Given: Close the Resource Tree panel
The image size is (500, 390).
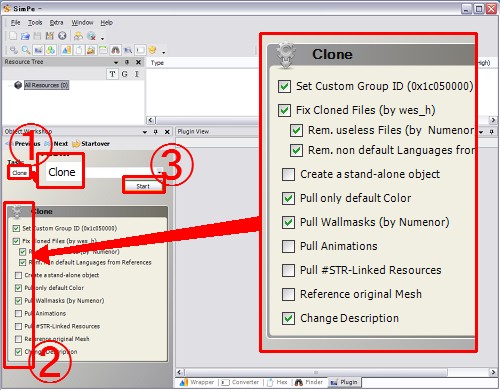Looking at the screenshot, I should coord(138,62).
